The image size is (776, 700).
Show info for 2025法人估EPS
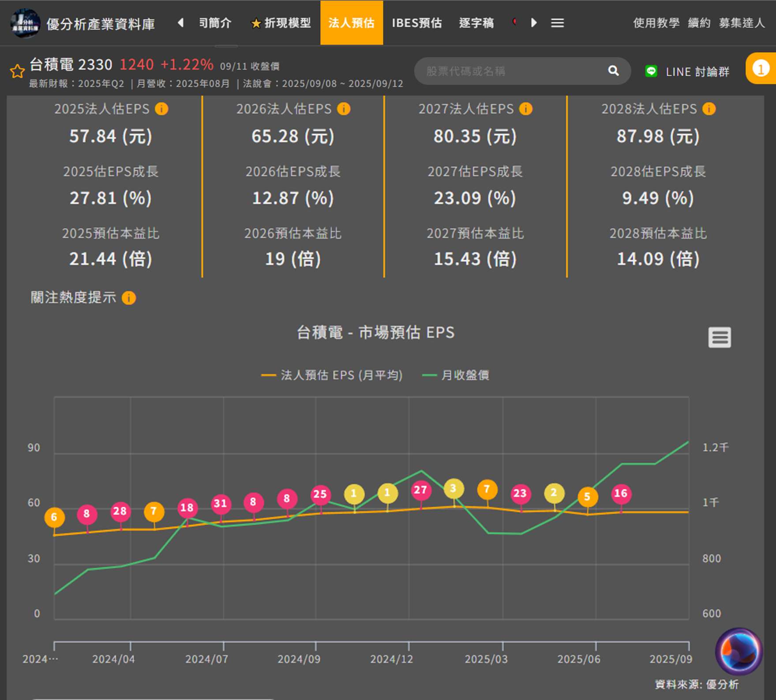point(161,109)
